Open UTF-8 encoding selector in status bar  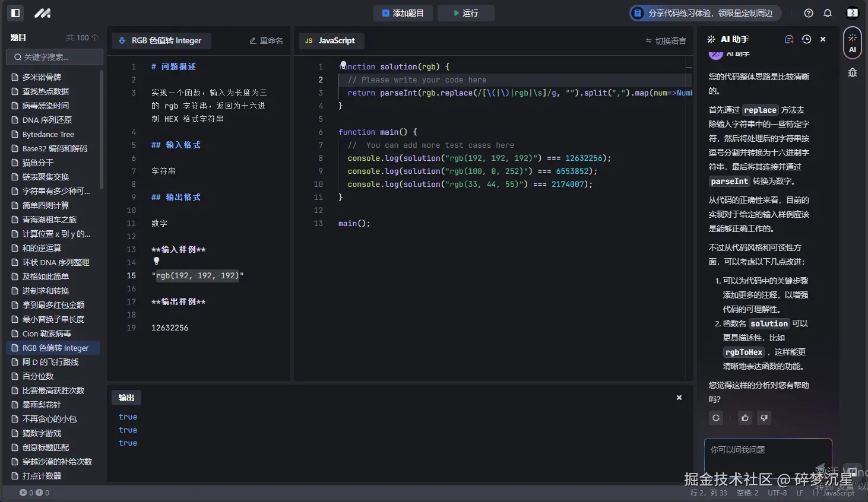click(777, 493)
